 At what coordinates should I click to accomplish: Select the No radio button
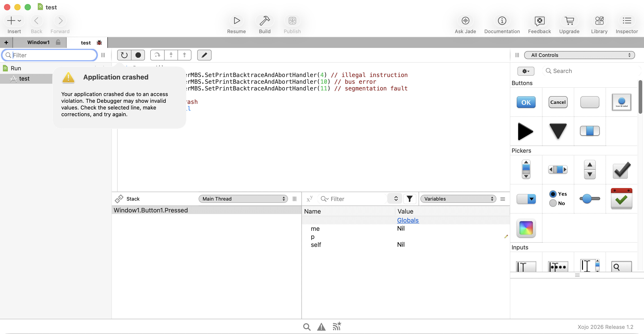tap(557, 203)
